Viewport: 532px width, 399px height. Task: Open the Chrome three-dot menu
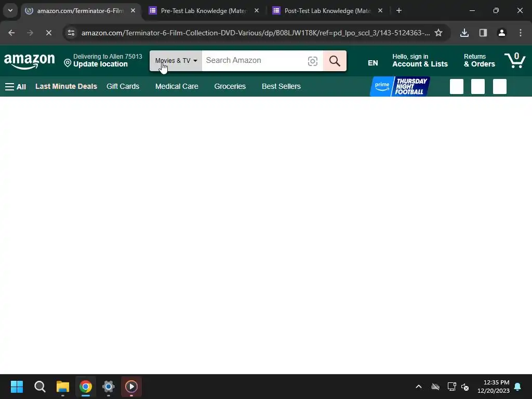tap(520, 33)
